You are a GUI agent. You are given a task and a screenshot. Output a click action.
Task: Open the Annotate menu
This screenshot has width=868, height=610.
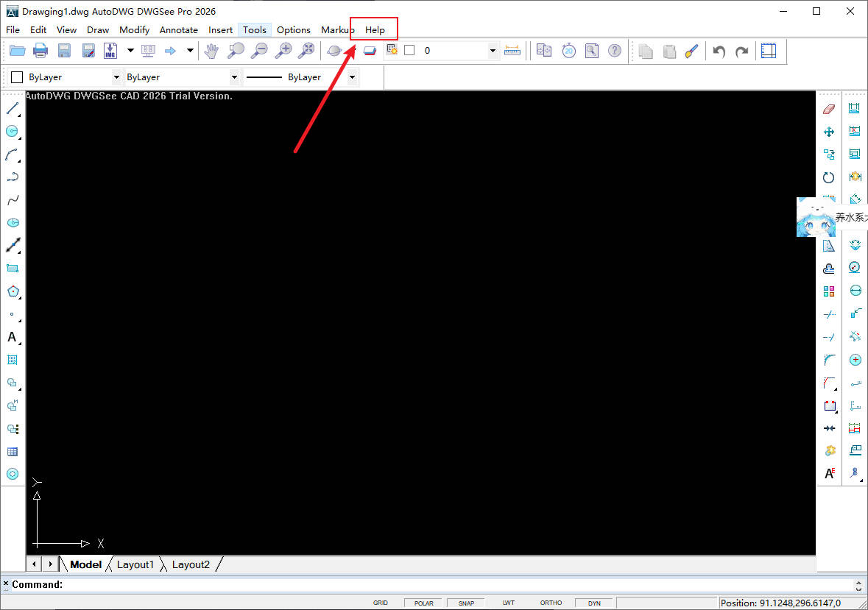179,30
